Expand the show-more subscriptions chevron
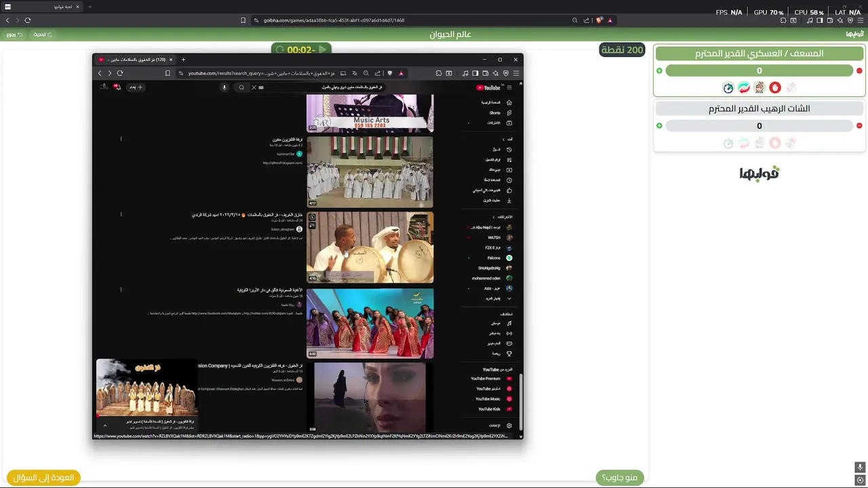Viewport: 868px width, 488px height. [509, 298]
